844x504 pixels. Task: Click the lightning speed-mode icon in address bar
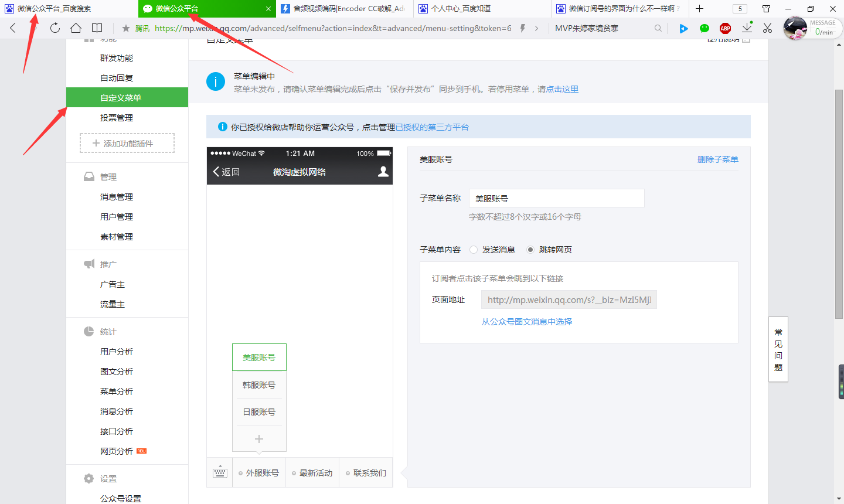pyautogui.click(x=523, y=28)
